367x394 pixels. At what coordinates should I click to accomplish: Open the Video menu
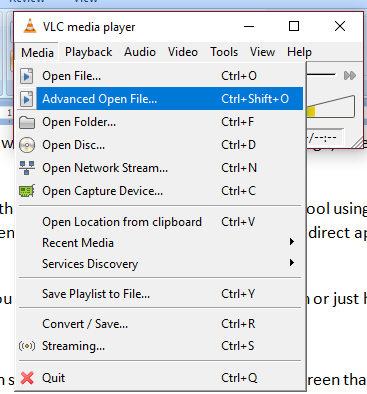[183, 52]
